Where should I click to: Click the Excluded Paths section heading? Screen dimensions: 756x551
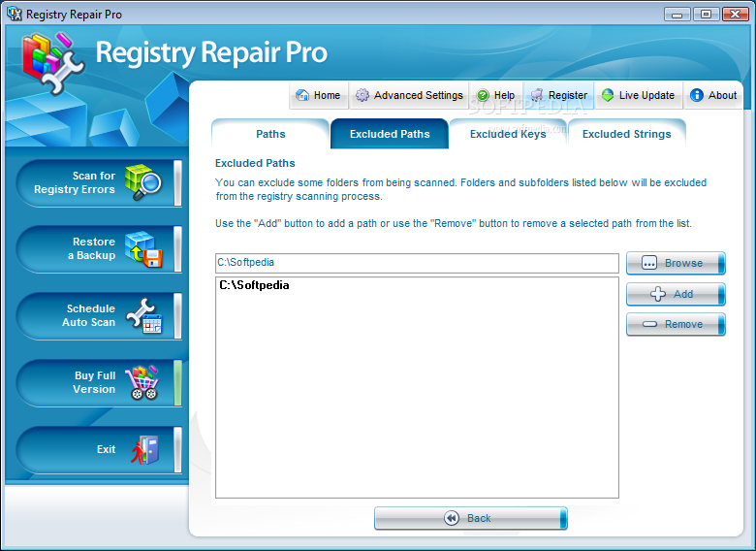coord(255,163)
